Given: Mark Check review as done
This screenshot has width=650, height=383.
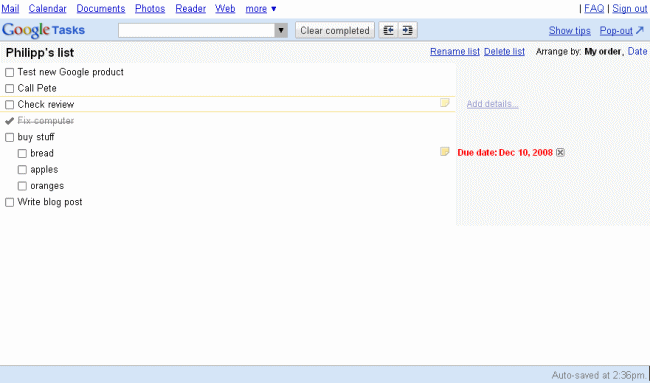Looking at the screenshot, I should pyautogui.click(x=10, y=105).
